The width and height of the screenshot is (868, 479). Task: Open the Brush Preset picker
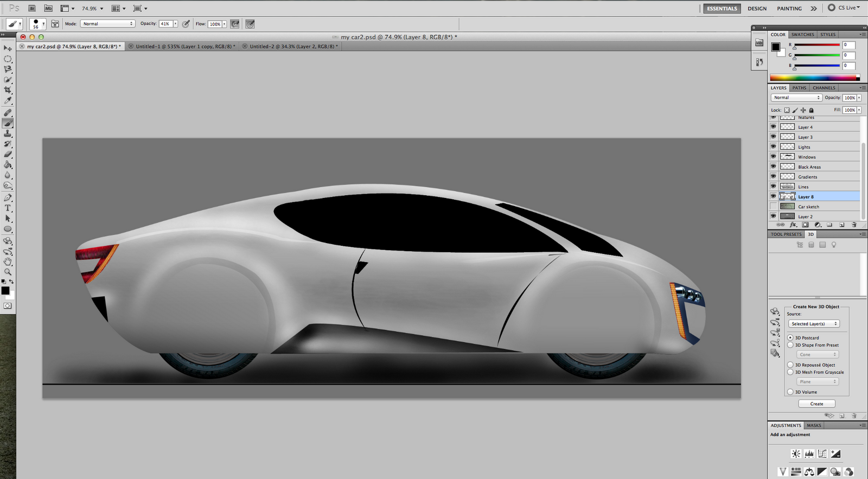pos(37,24)
